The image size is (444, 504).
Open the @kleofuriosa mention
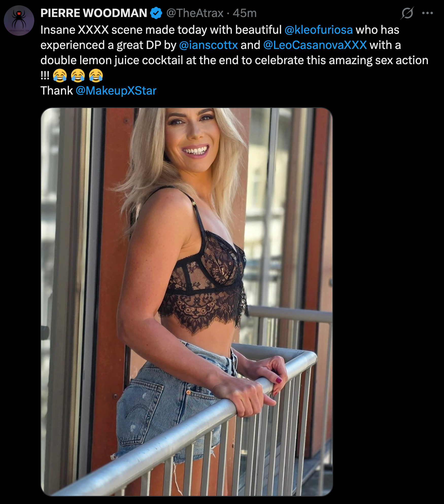point(319,30)
